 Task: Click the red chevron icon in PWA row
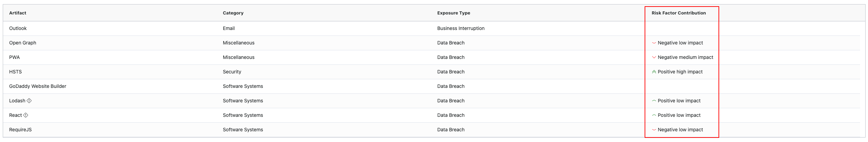(x=654, y=58)
